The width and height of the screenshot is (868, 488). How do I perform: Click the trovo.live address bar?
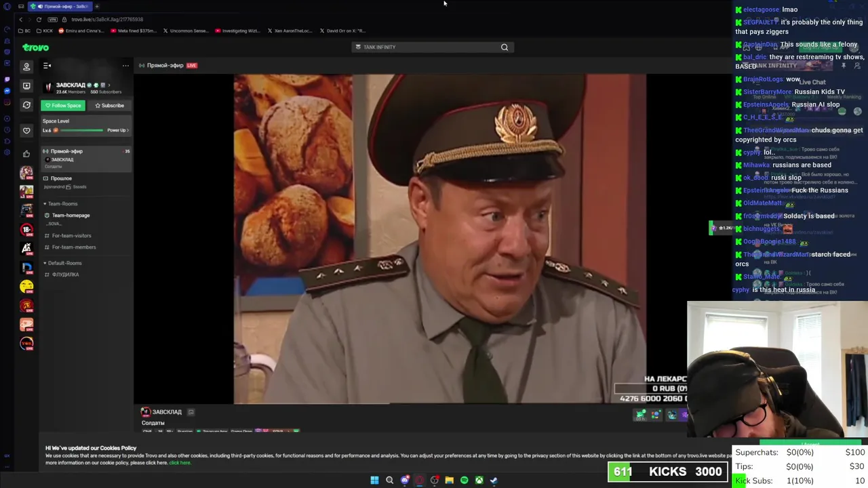(x=107, y=20)
